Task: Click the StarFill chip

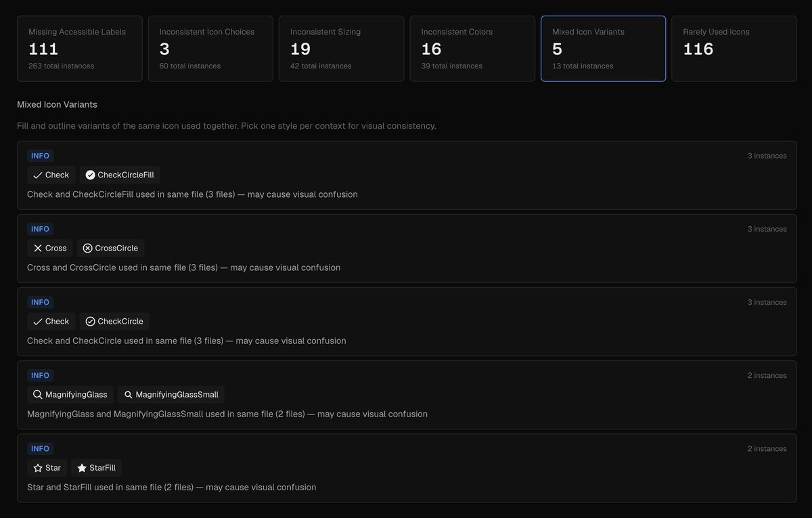Action: 97,467
